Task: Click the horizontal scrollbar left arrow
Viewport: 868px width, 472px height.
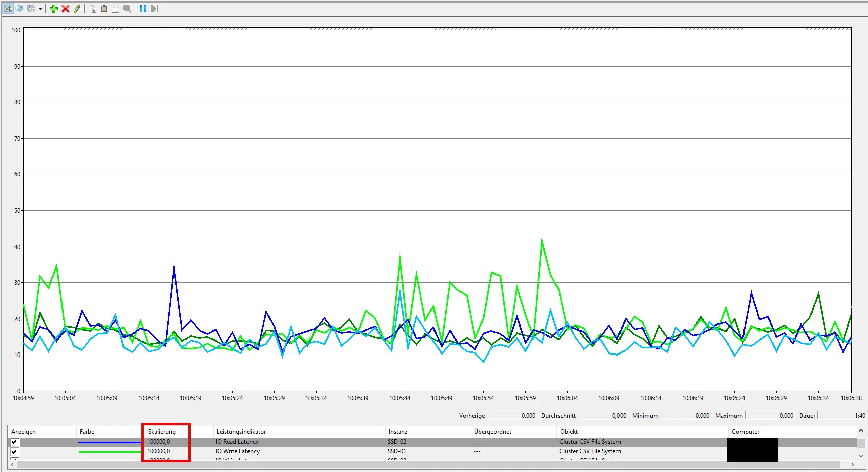Action: tap(12, 465)
